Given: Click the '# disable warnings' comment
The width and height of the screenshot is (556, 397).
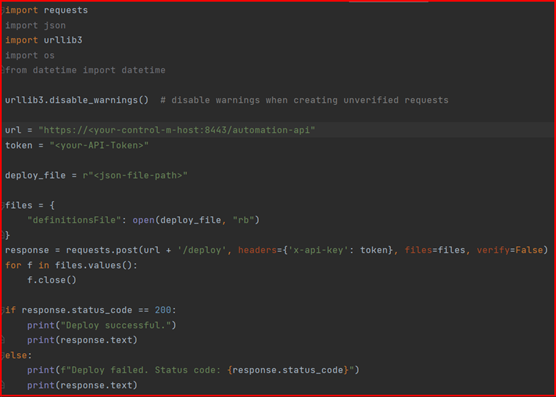Looking at the screenshot, I should pos(304,100).
